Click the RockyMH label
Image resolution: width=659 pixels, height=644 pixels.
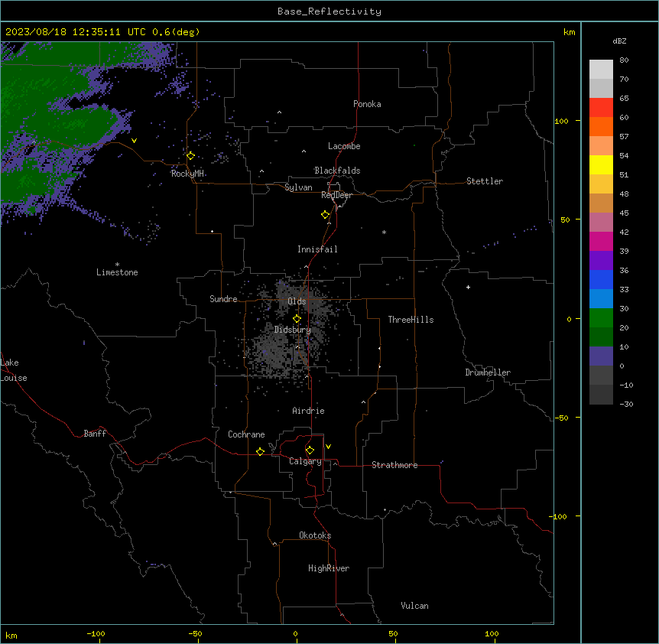click(x=187, y=174)
